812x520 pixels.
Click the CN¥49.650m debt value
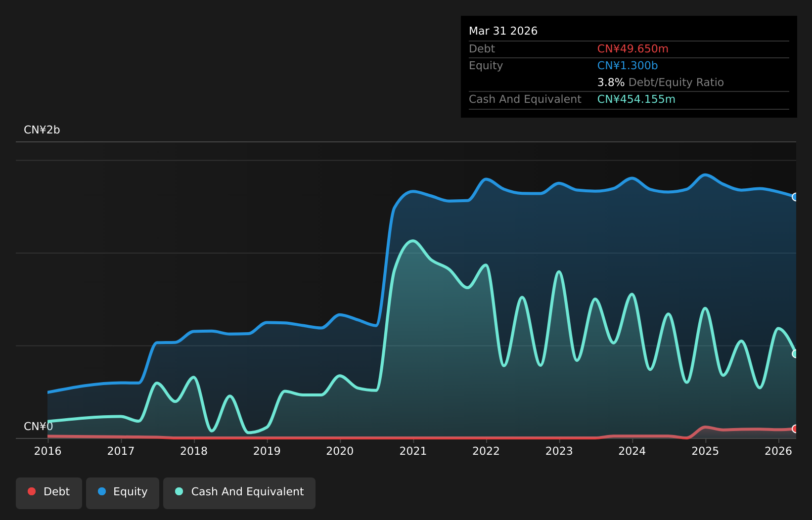point(633,49)
